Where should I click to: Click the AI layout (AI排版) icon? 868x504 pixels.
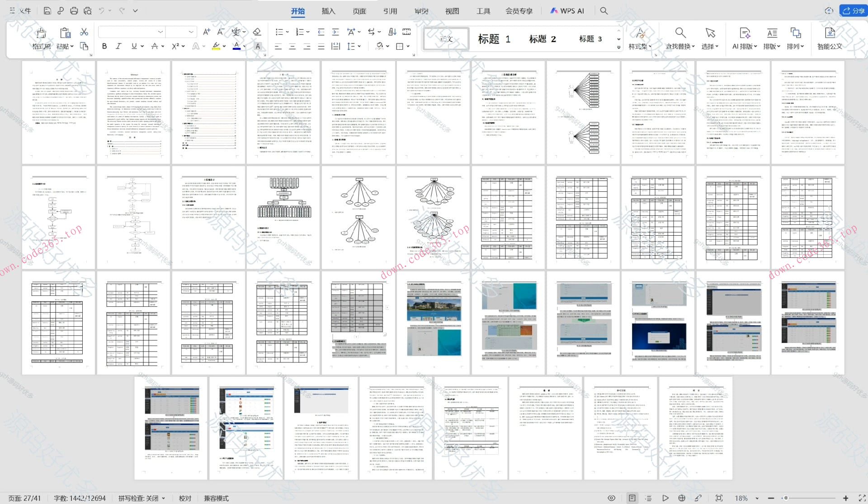coord(744,33)
